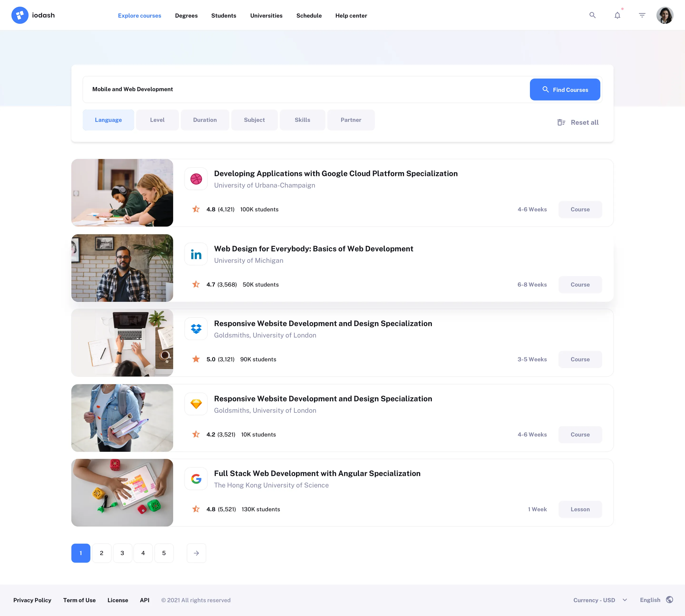The height and width of the screenshot is (616, 685).
Task: Click the LinkedIn icon on the Web Design course
Action: coord(196,254)
